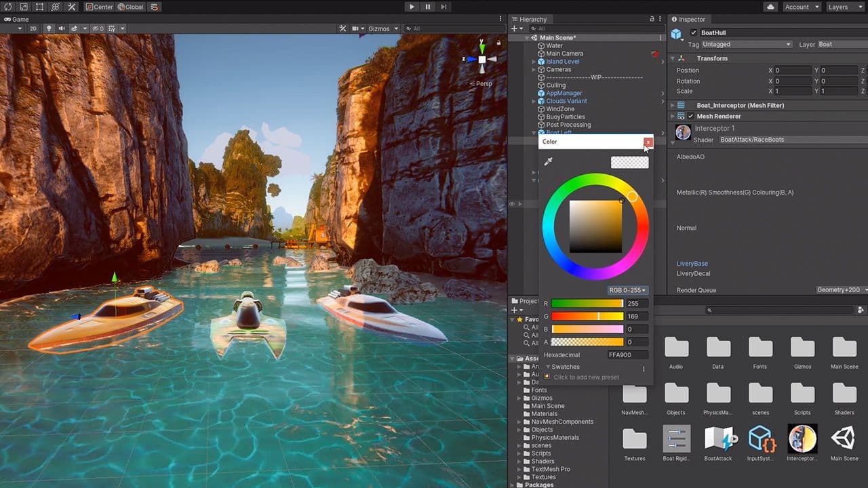Click the Play button
The width and height of the screenshot is (868, 488).
tap(412, 7)
